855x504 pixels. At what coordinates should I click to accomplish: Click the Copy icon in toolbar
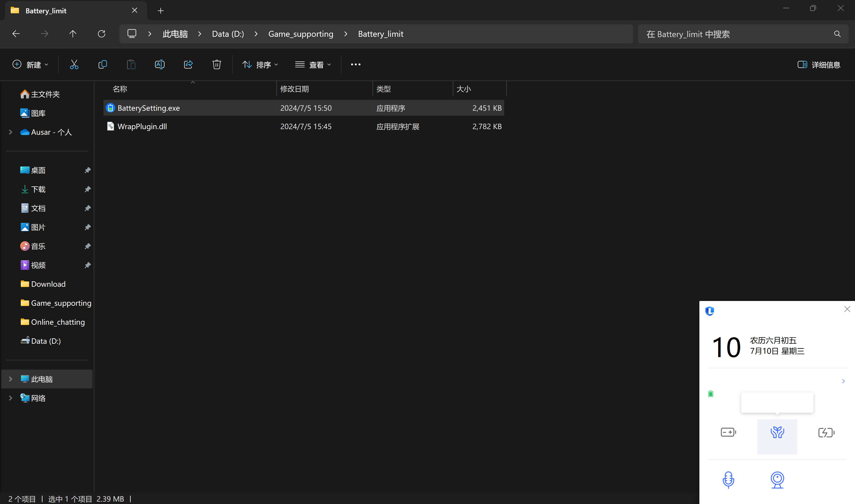click(102, 64)
